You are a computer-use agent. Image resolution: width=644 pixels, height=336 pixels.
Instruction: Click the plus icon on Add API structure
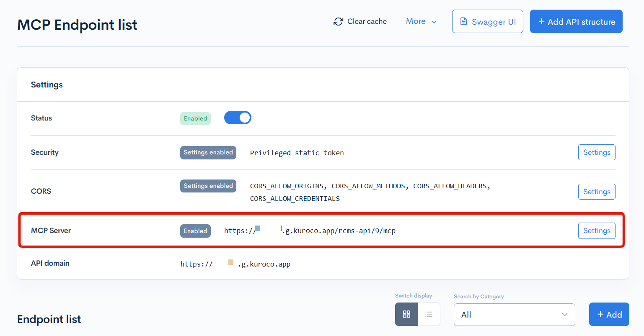point(541,21)
